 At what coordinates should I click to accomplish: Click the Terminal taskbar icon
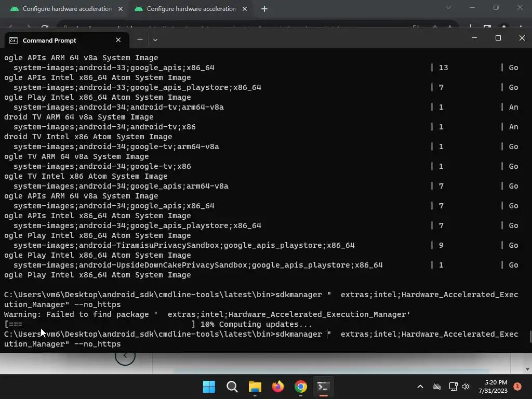tap(323, 387)
